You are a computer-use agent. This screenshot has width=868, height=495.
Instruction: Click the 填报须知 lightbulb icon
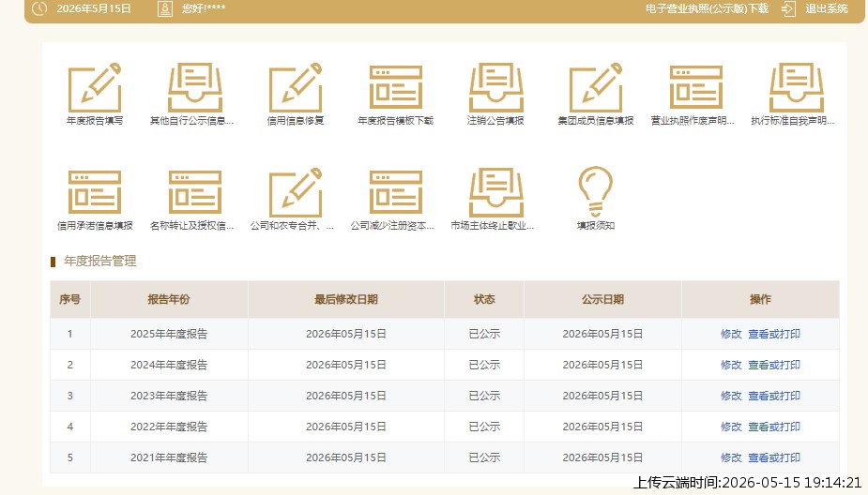[x=596, y=191]
